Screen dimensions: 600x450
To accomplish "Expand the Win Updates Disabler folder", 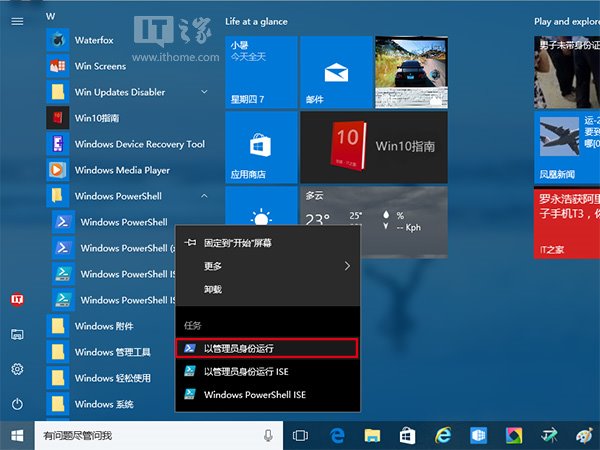I will (x=204, y=92).
